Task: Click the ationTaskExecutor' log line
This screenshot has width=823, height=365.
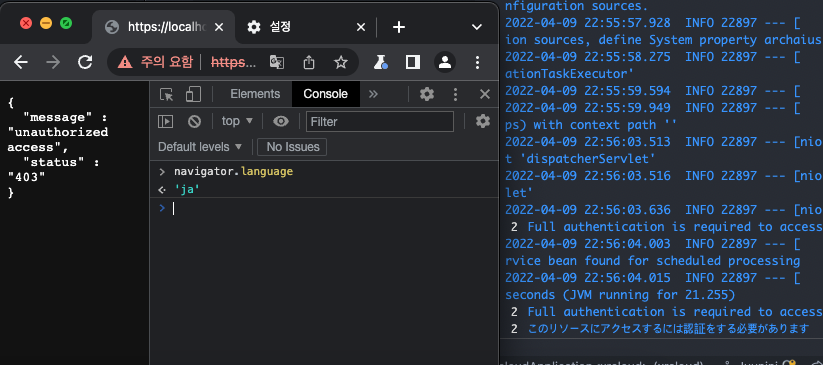Action: coord(569,74)
